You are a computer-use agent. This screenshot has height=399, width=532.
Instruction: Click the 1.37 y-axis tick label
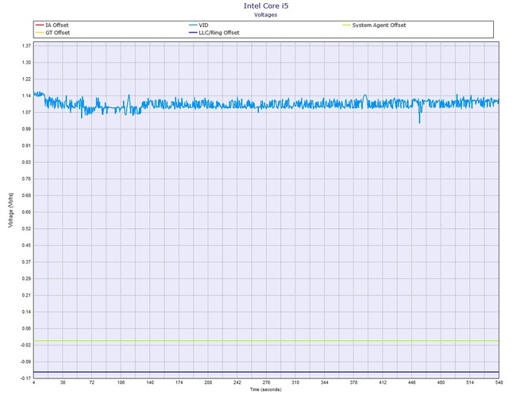click(x=27, y=46)
